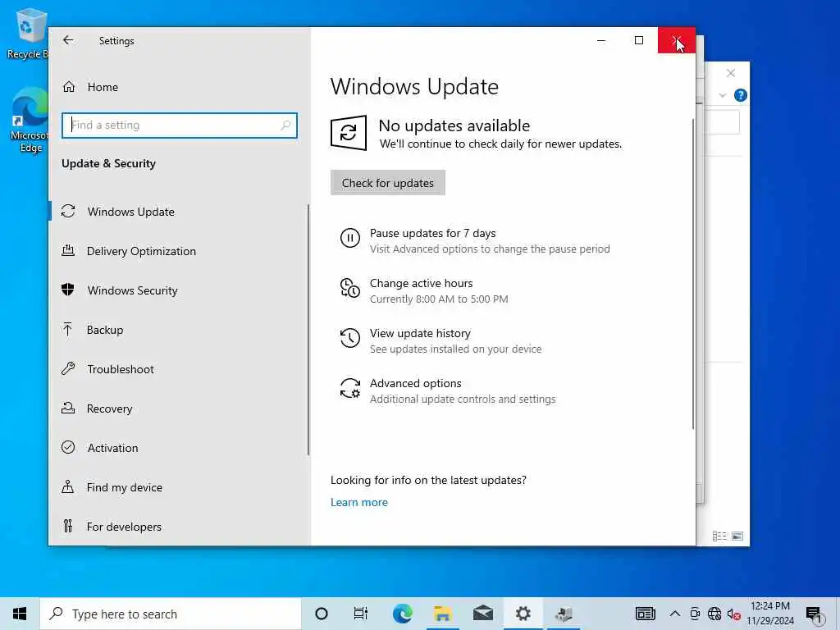Launch Microsoft Edge from the taskbar
840x630 pixels.
402,614
